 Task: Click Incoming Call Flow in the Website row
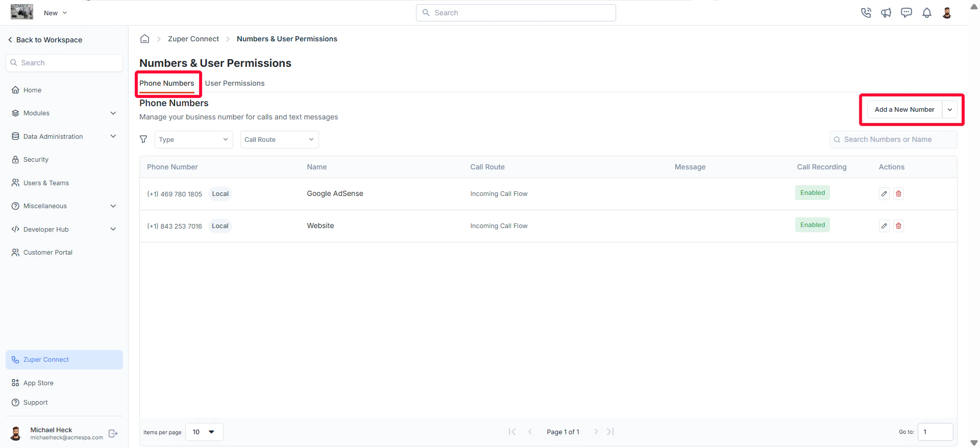click(x=499, y=226)
